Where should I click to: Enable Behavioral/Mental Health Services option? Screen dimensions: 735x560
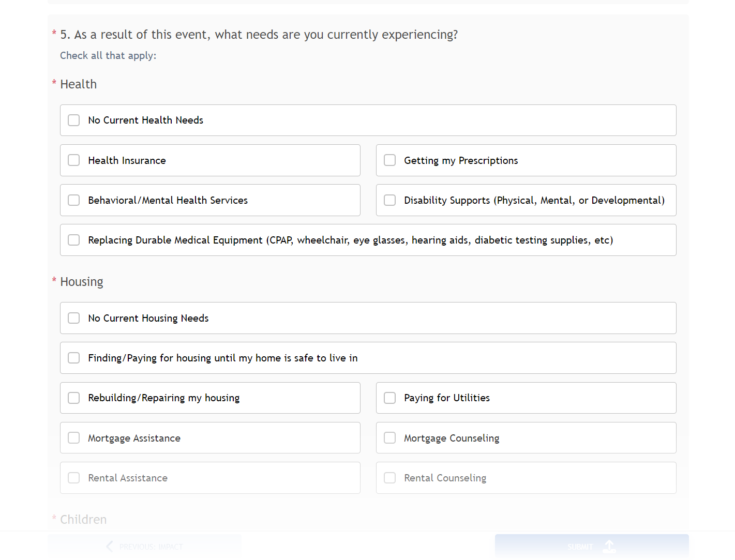tap(73, 200)
